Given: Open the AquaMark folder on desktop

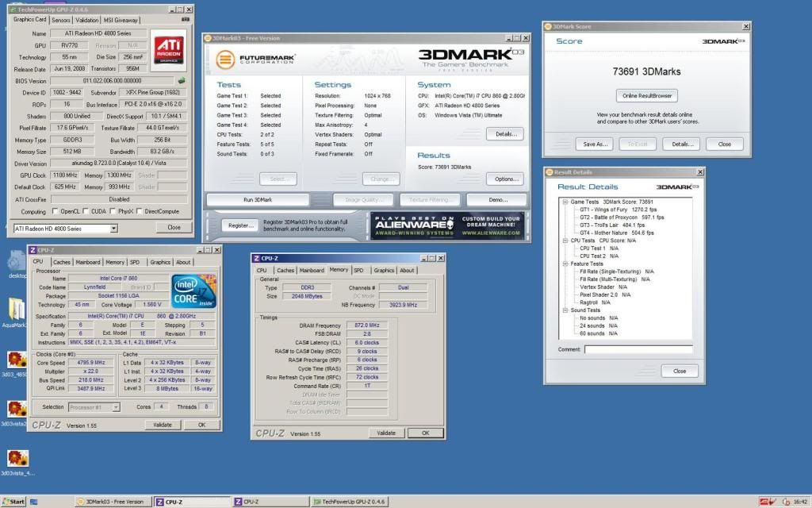Looking at the screenshot, I should [x=17, y=313].
